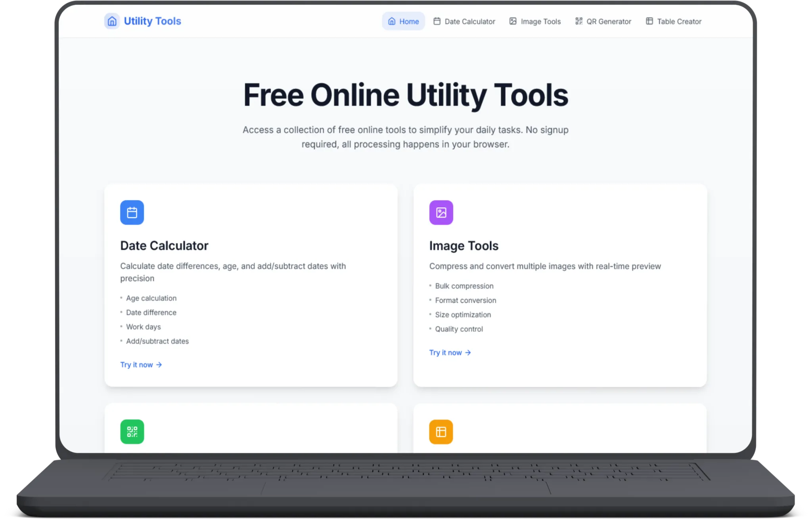This screenshot has height=520, width=812.
Task: Click the green QR code card icon
Action: pyautogui.click(x=132, y=432)
